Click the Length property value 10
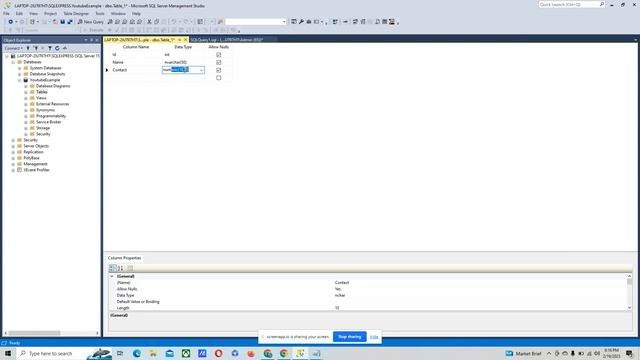 337,308
